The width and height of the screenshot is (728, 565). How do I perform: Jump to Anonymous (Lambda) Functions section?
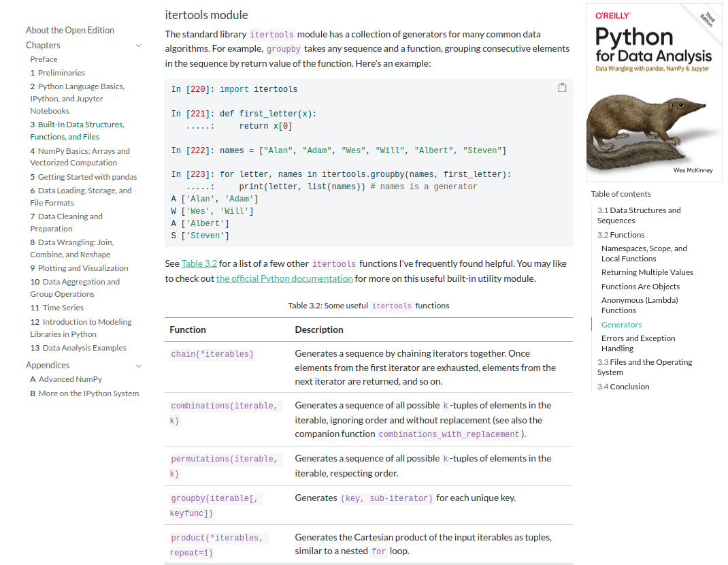click(640, 305)
